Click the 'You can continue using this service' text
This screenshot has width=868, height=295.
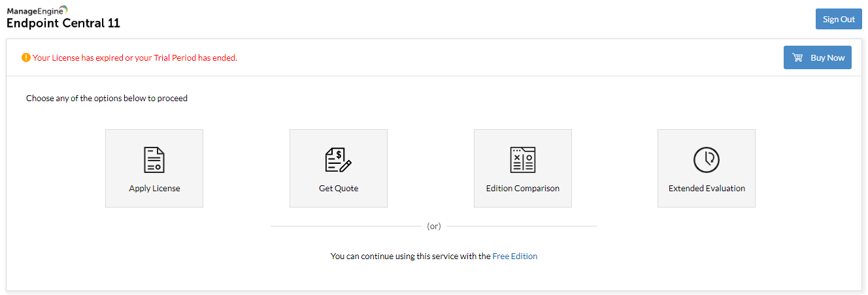[410, 256]
